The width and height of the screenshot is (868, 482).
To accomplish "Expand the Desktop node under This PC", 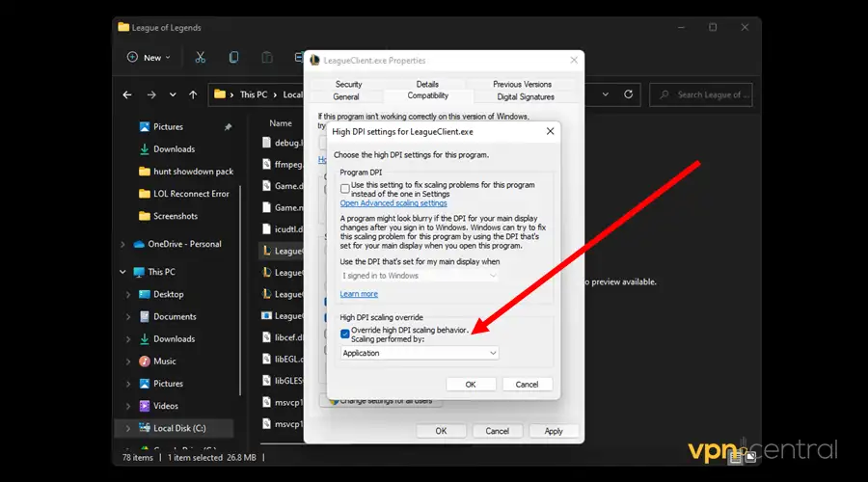I will (x=128, y=294).
